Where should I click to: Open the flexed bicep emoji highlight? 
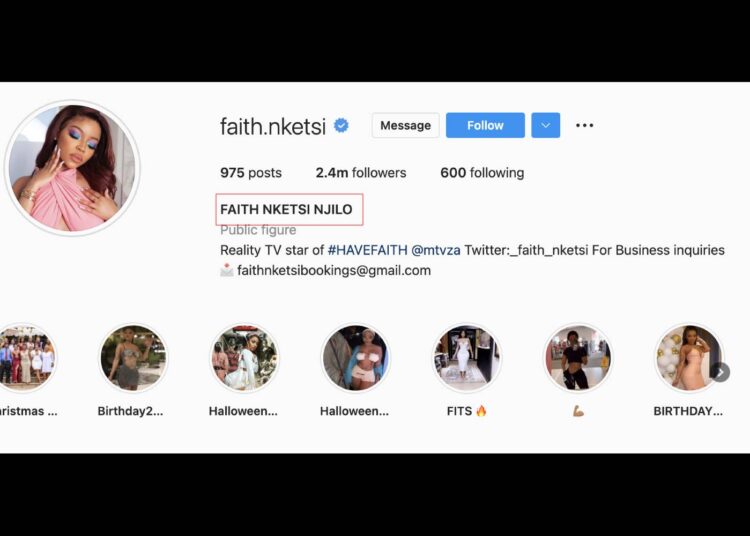(x=578, y=358)
